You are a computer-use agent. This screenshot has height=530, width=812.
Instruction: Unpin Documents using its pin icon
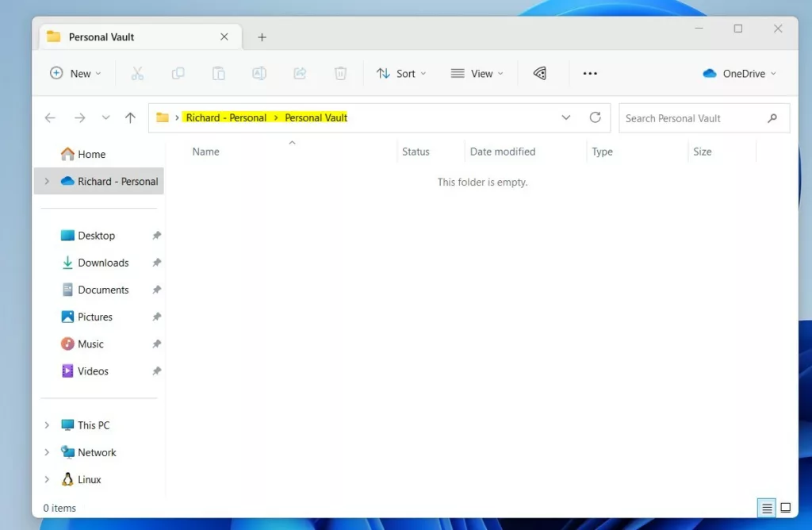156,290
